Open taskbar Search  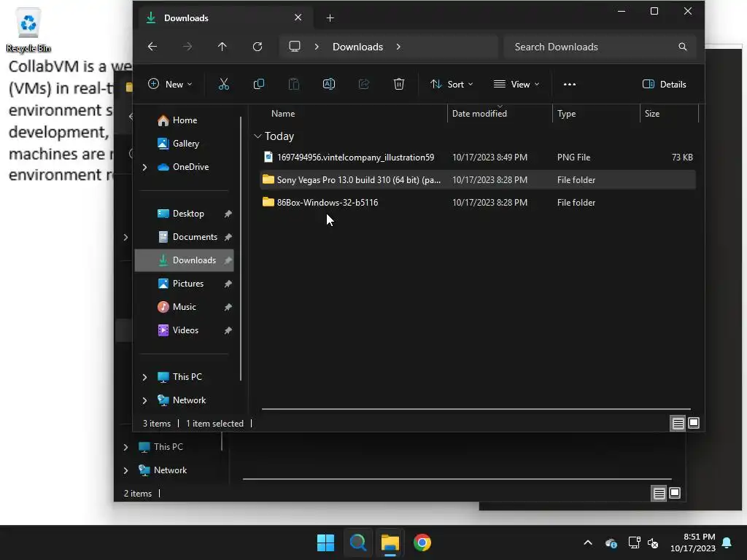tap(357, 542)
